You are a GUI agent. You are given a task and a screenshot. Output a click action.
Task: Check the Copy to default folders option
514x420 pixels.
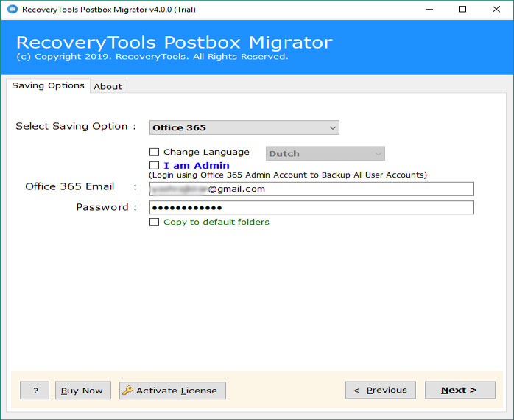pos(154,223)
